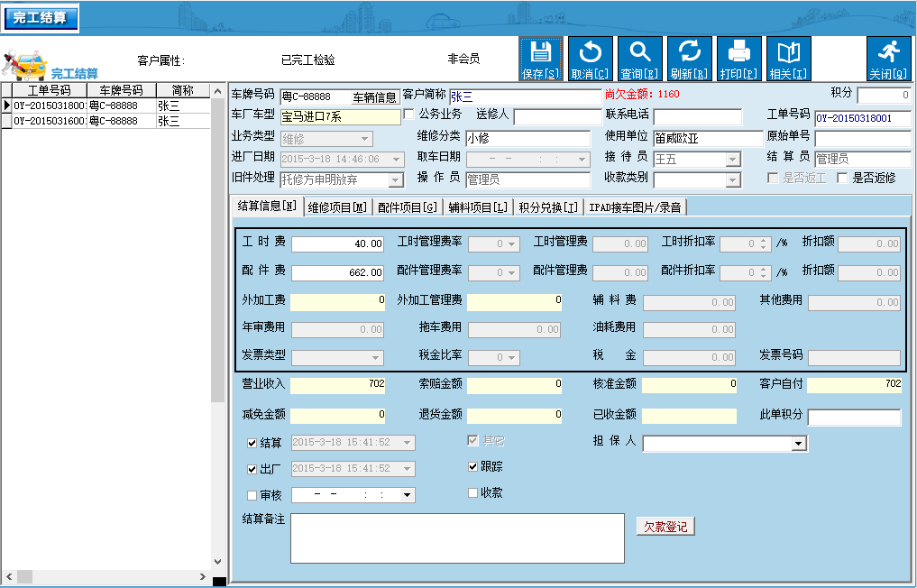Expand the 担保人 dropdown
This screenshot has height=588, width=917.
point(798,444)
